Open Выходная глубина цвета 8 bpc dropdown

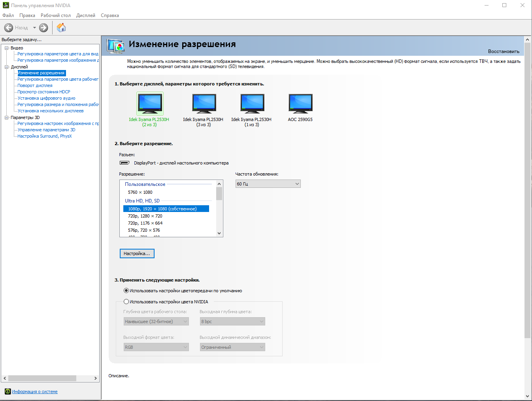(x=232, y=322)
